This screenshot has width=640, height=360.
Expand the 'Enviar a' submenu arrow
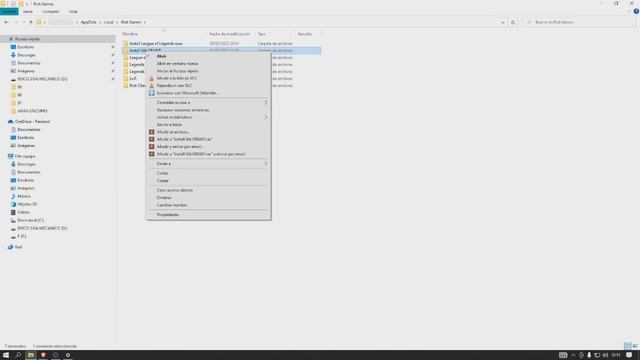tap(265, 164)
